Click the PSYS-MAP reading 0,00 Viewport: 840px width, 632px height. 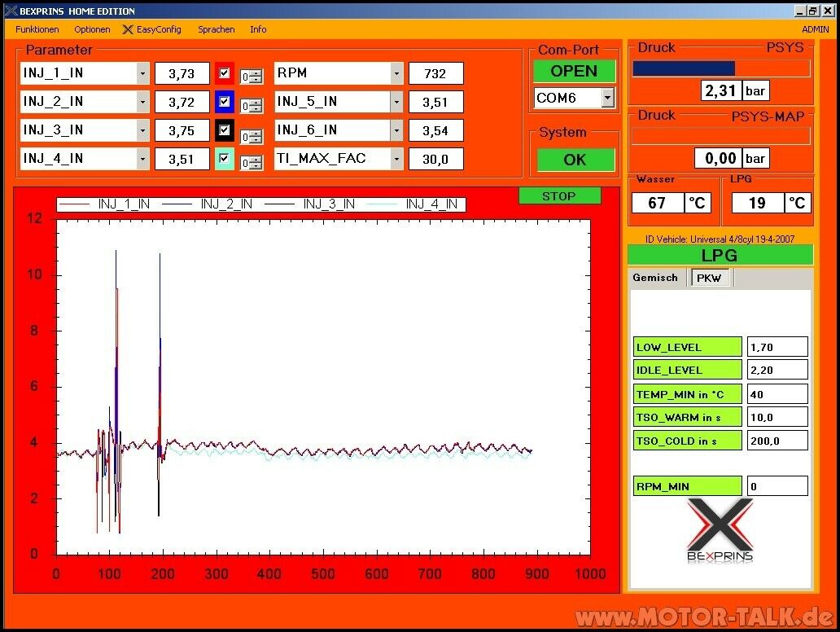click(719, 158)
